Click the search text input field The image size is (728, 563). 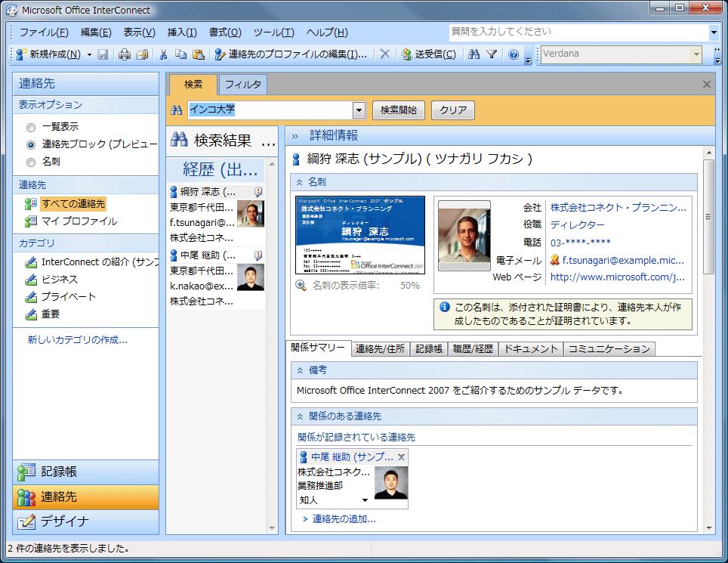point(270,110)
